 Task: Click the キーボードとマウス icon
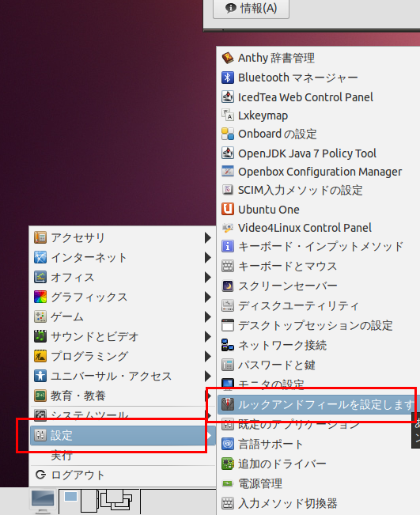[228, 266]
